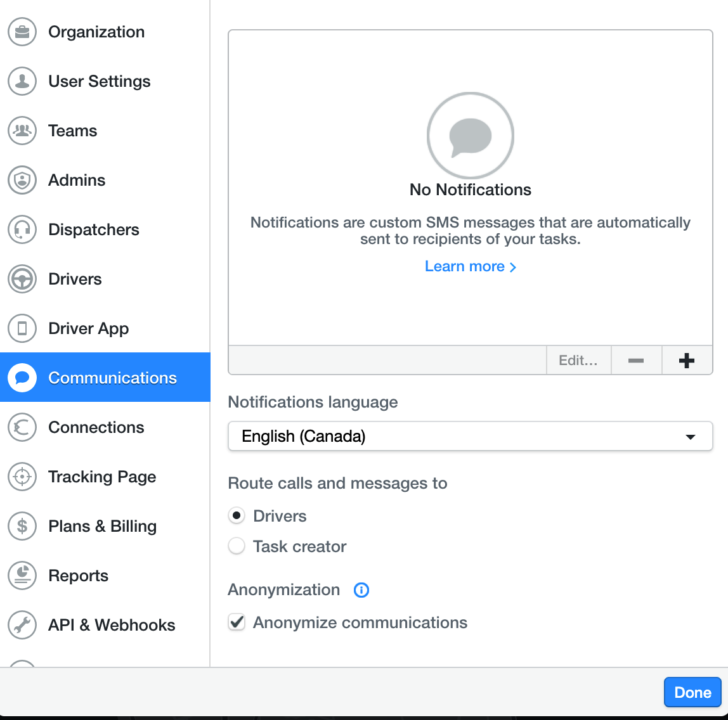The height and width of the screenshot is (720, 728).
Task: View the Reports section
Action: click(x=105, y=575)
